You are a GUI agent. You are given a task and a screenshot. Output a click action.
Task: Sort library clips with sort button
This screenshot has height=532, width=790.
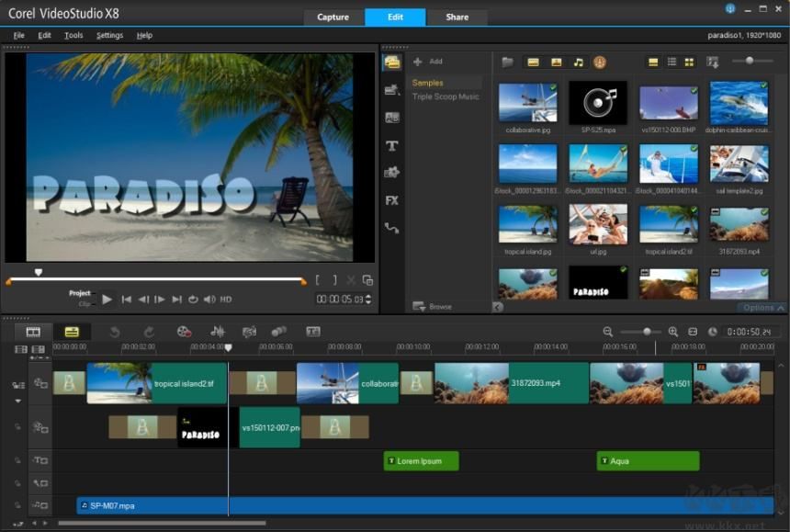[x=713, y=62]
